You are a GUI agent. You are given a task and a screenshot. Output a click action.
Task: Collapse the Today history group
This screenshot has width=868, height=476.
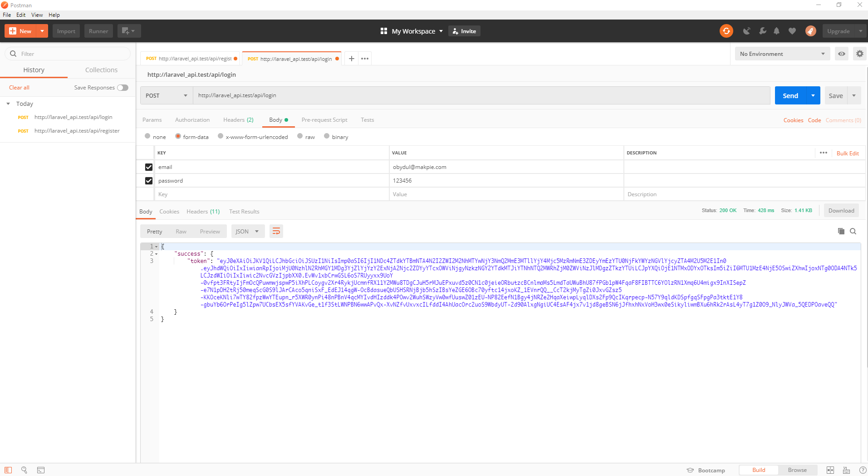tap(8, 104)
